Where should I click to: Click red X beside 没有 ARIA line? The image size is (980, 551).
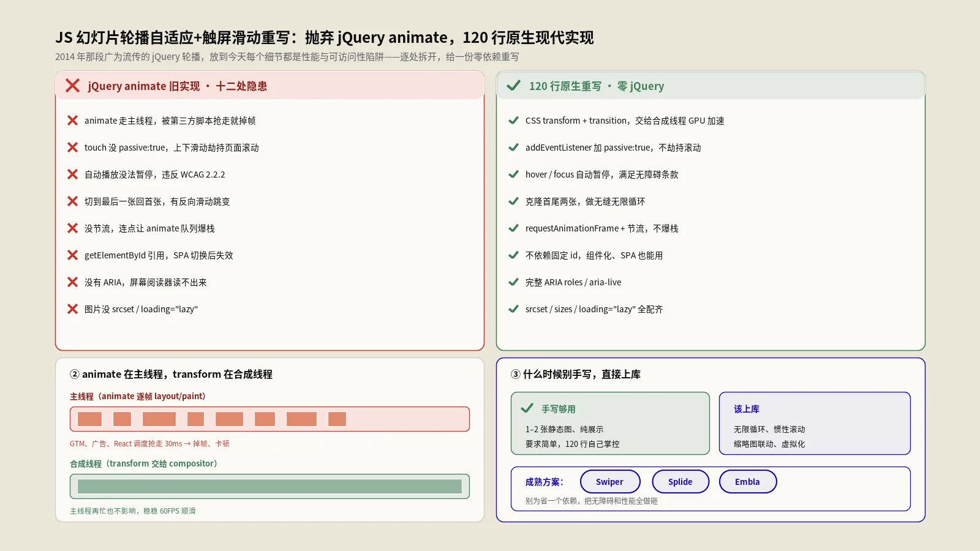72,282
